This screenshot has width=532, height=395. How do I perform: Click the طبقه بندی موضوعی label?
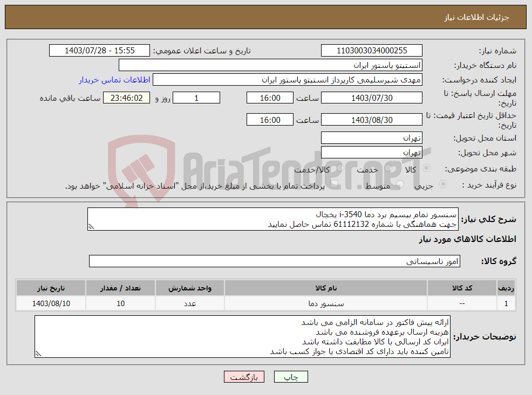point(480,169)
